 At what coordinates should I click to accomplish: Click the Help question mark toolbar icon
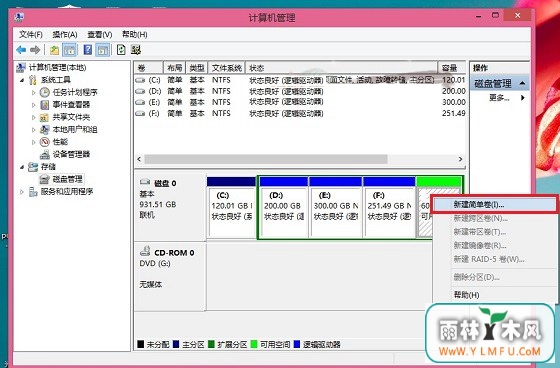(88, 50)
